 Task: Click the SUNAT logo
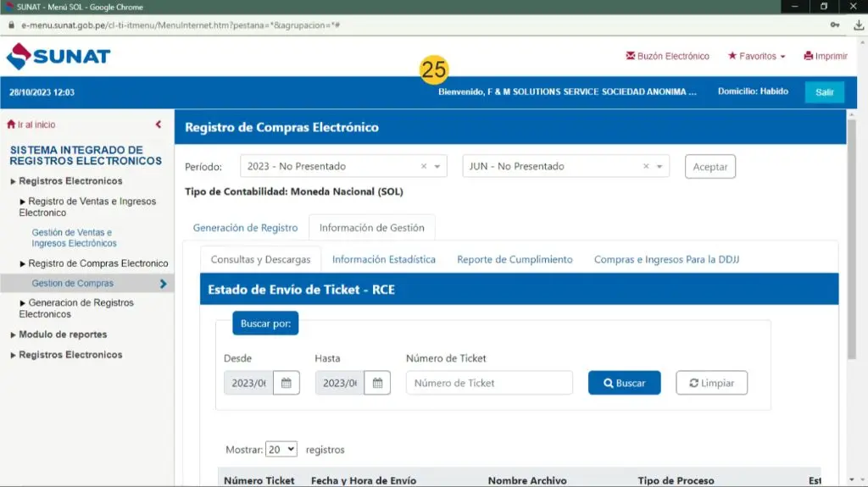click(58, 57)
